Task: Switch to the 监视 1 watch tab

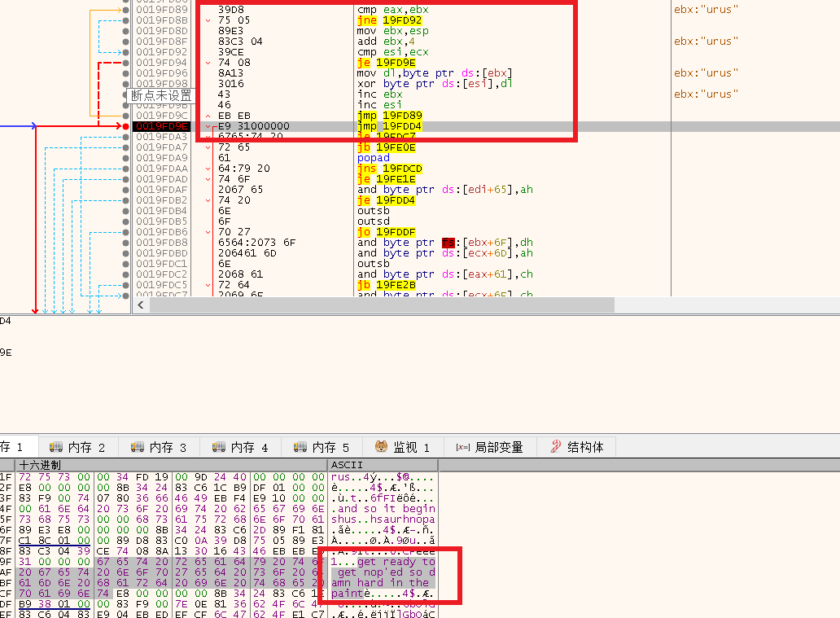Action: click(403, 447)
